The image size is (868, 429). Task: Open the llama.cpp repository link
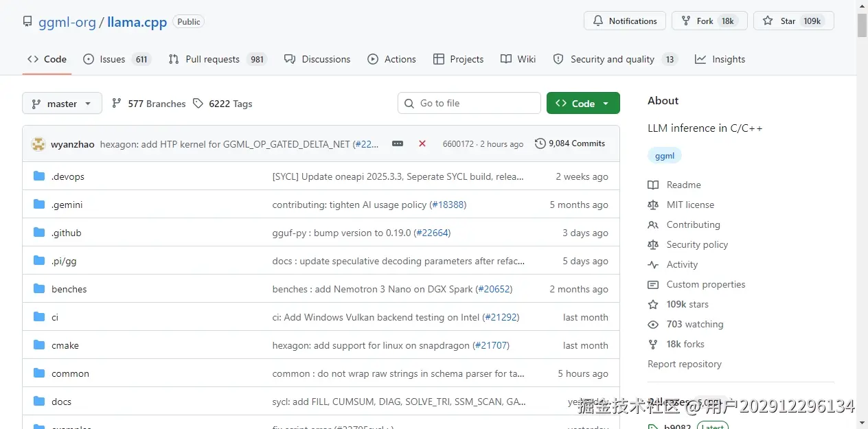pyautogui.click(x=137, y=22)
